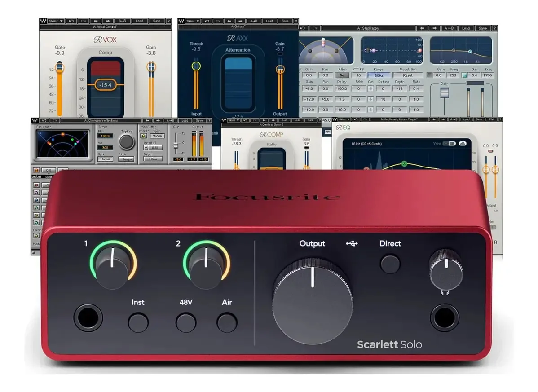The width and height of the screenshot is (538, 392).
Task: Click the Freq 1706 field in SlapHappy
Action: coord(488,75)
